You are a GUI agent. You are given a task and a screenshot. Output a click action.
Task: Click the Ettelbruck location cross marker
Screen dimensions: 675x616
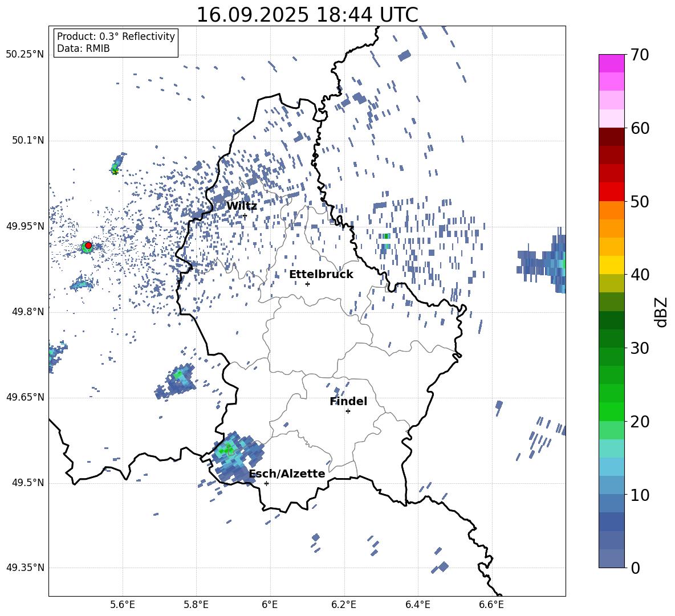(x=307, y=284)
